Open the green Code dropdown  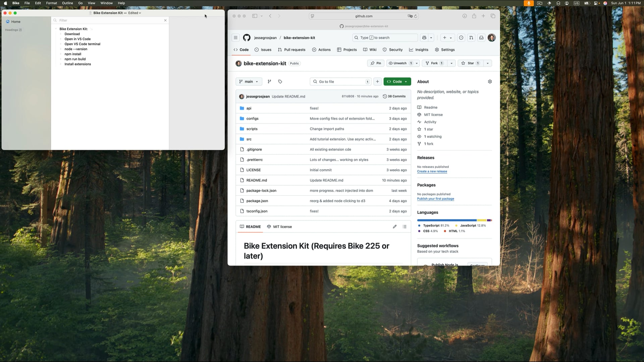tap(397, 81)
